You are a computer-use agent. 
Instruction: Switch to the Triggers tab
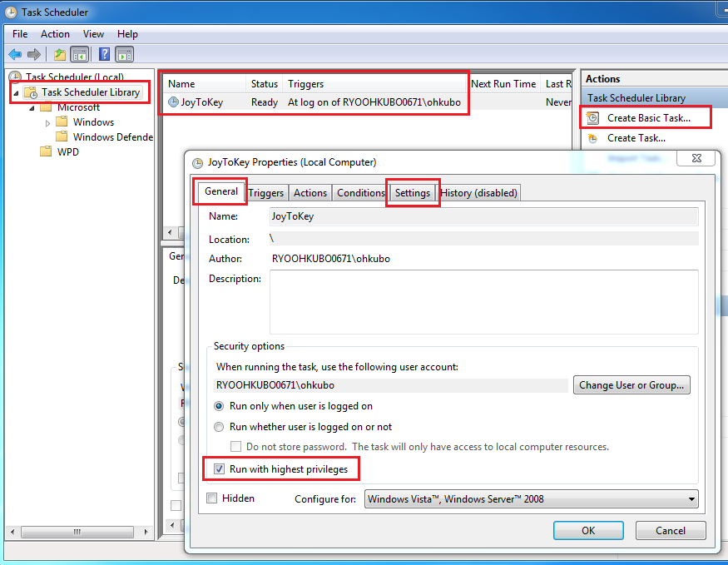coord(266,193)
